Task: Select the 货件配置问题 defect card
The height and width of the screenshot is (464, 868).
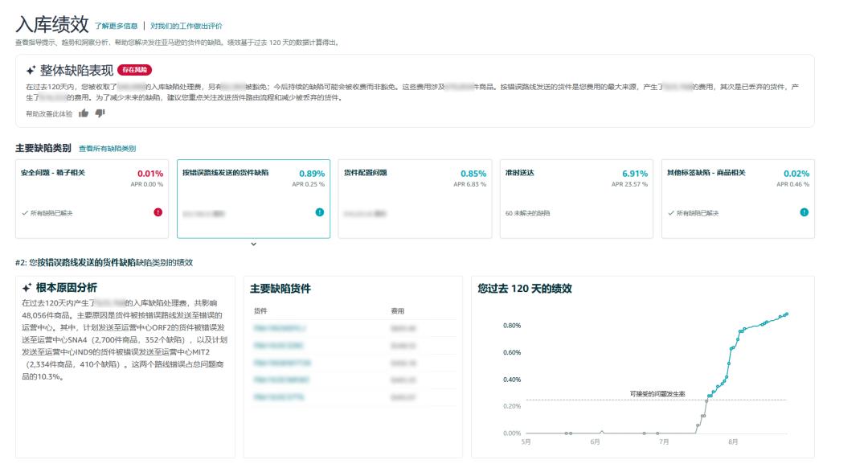Action: pos(415,199)
